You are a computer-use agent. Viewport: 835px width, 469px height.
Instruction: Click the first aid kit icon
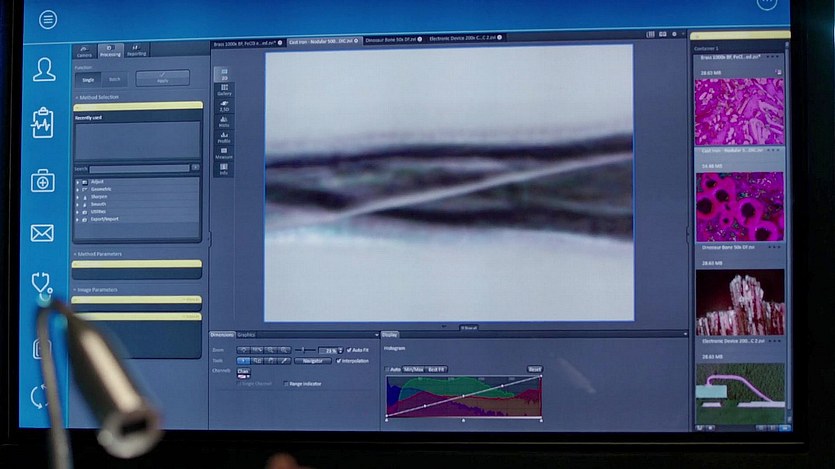(42, 180)
